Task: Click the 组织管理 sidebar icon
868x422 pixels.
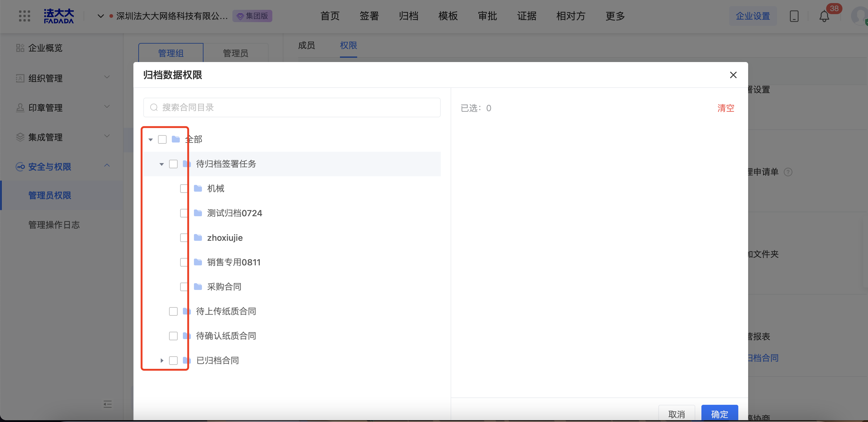Action: pos(20,78)
